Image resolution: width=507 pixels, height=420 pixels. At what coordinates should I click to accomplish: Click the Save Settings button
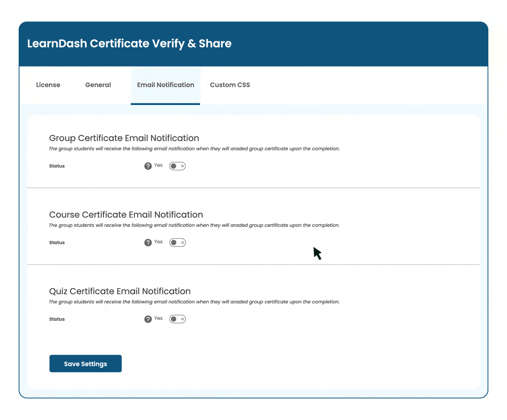point(86,364)
